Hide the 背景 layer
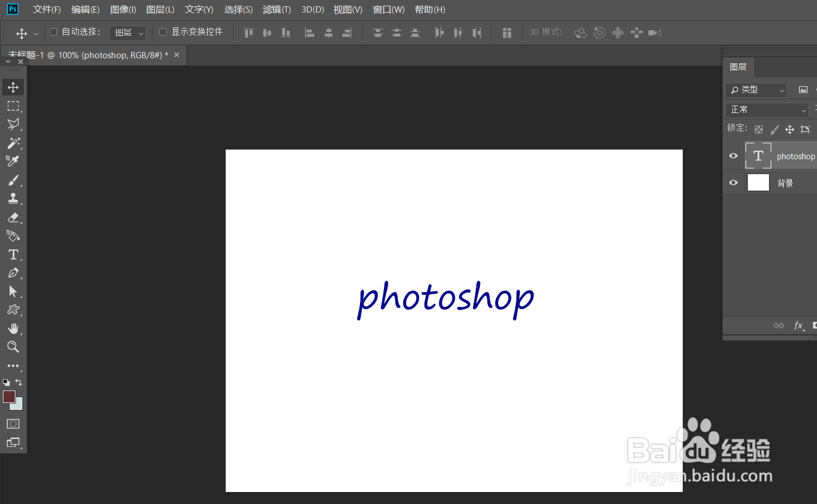This screenshot has width=817, height=504. pos(734,183)
